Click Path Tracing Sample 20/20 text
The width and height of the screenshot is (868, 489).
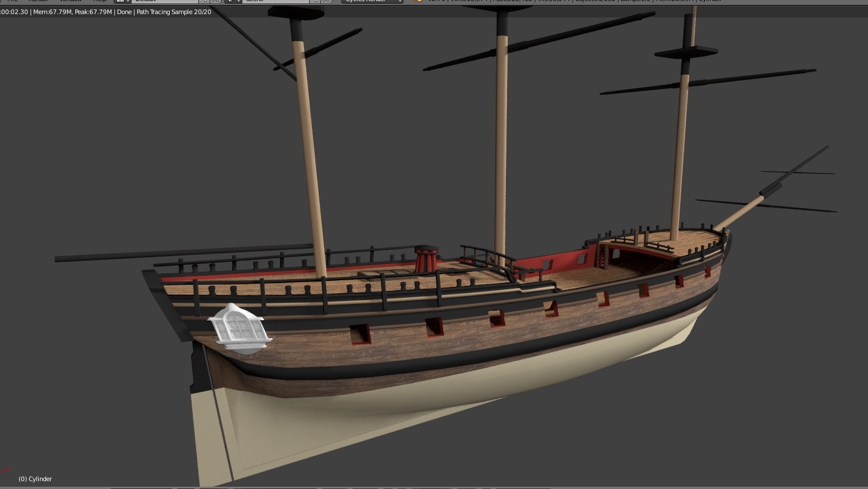tap(174, 12)
